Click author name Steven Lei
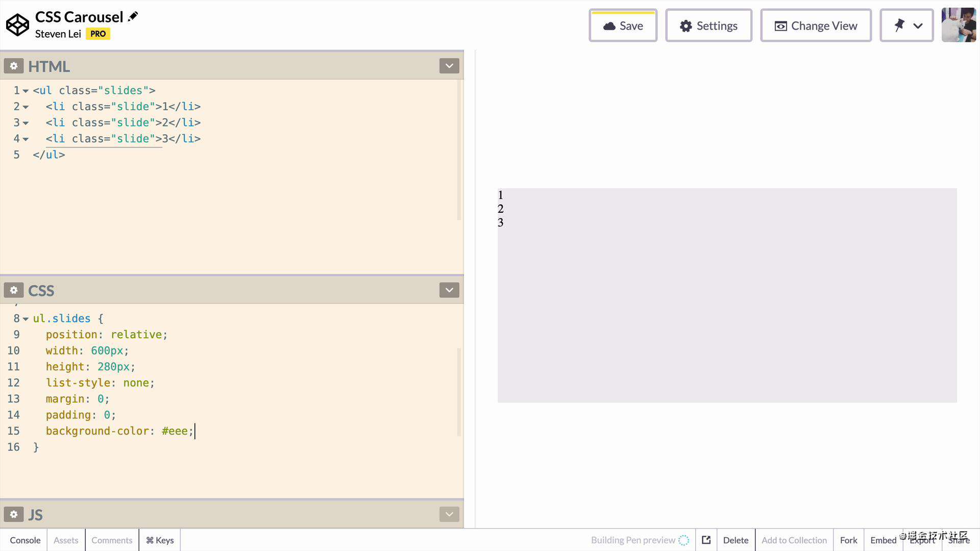This screenshot has height=551, width=980. pos(58,34)
